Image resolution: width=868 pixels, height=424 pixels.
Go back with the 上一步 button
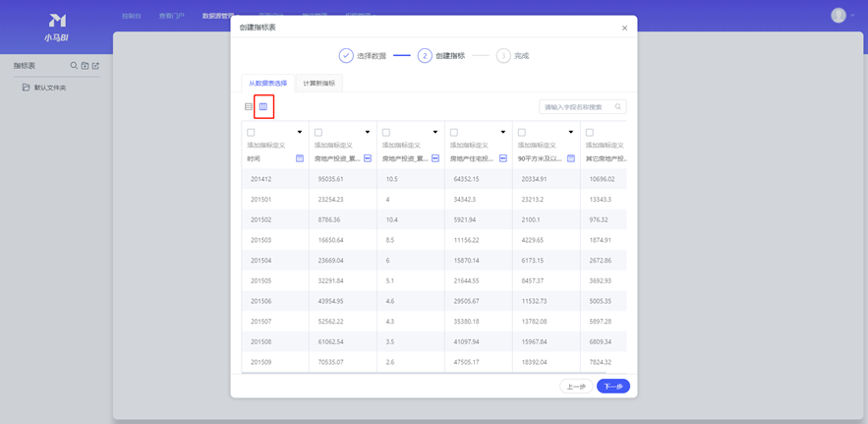pos(576,387)
